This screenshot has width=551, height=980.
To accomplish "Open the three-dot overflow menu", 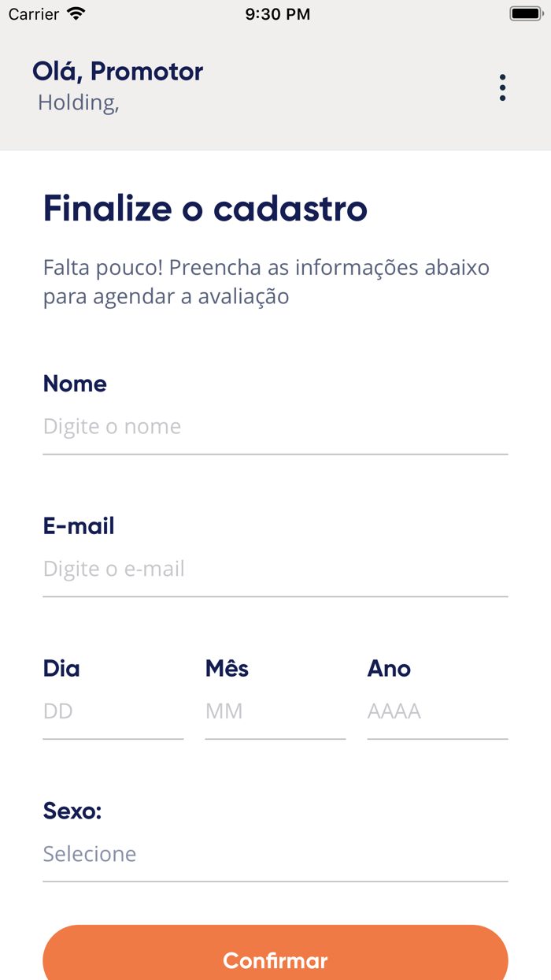I will tap(502, 87).
